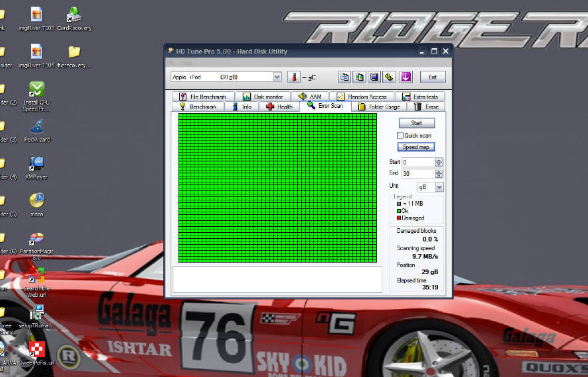This screenshot has width=588, height=377.
Task: Click the Speed map button
Action: point(416,147)
